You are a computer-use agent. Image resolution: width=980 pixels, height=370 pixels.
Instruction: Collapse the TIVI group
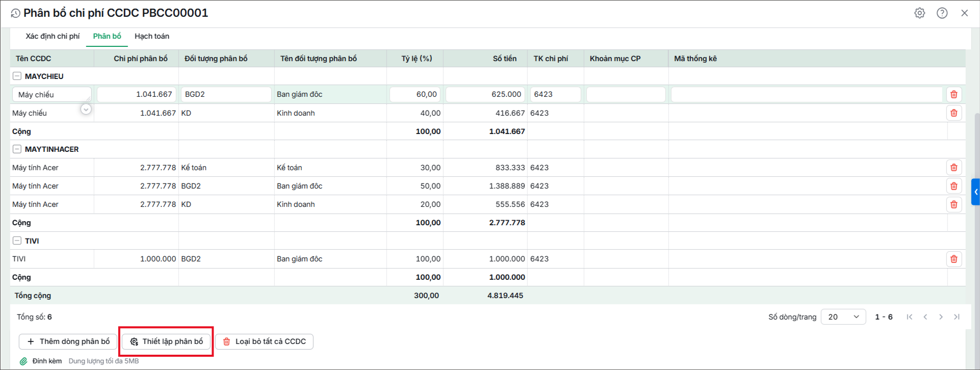[x=17, y=241]
